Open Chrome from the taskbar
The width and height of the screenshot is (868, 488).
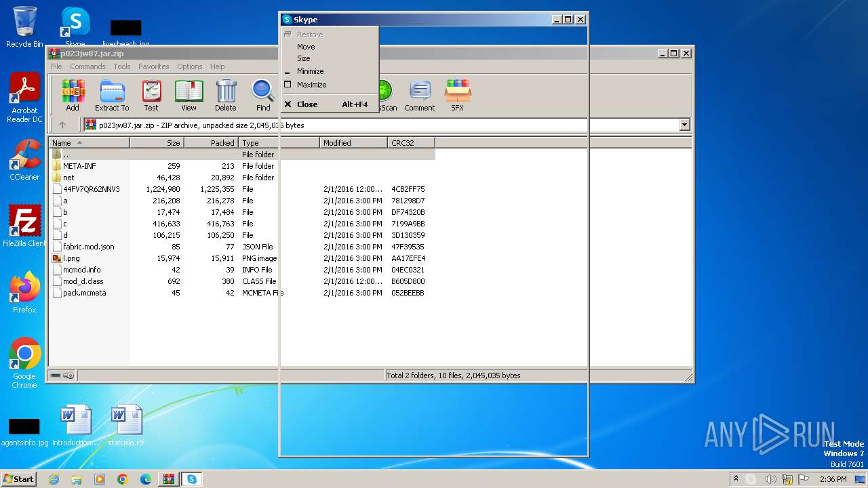point(123,479)
